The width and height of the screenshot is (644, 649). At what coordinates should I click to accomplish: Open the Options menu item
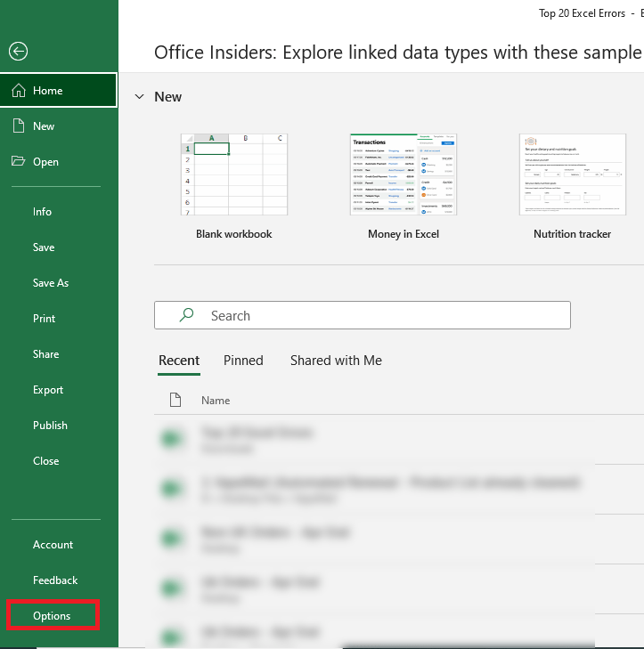52,616
